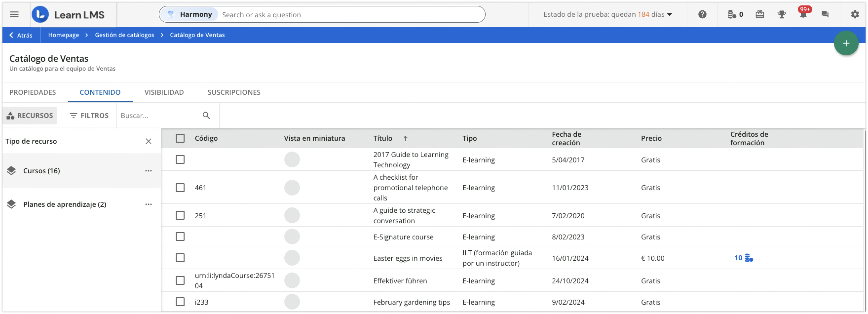
Task: Open the trophy gamification icon
Action: pos(781,15)
